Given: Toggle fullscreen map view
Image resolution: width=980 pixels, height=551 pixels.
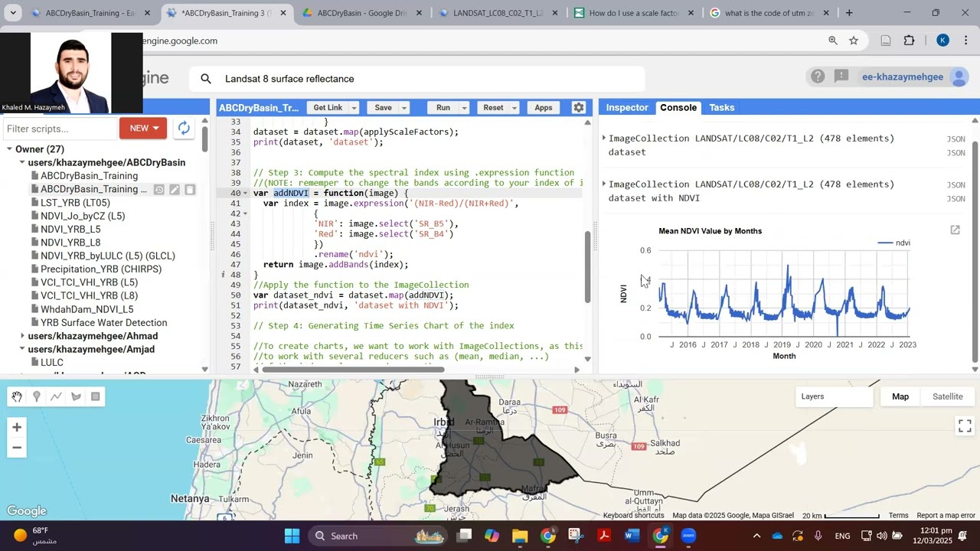Looking at the screenshot, I should pyautogui.click(x=965, y=425).
